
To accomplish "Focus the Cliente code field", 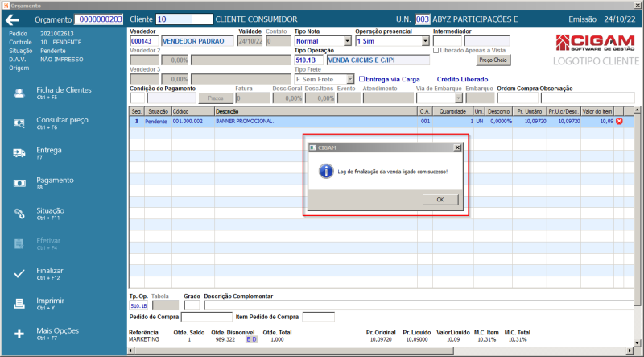I will [x=184, y=19].
